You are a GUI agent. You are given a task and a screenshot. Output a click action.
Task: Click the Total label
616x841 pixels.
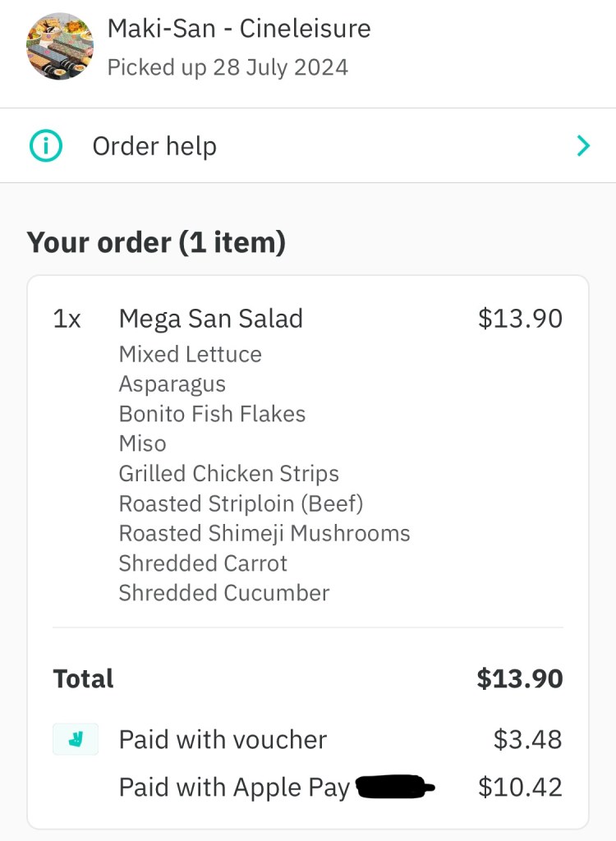84,678
